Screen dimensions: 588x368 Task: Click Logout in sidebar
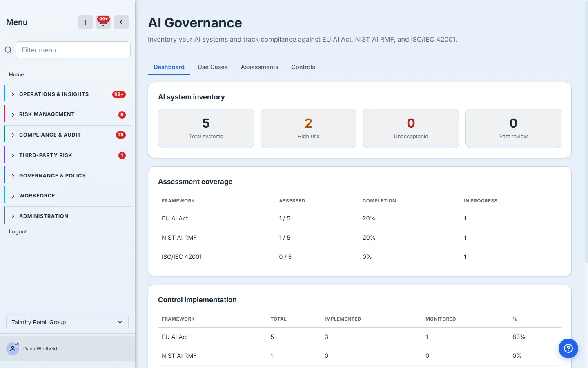point(18,231)
